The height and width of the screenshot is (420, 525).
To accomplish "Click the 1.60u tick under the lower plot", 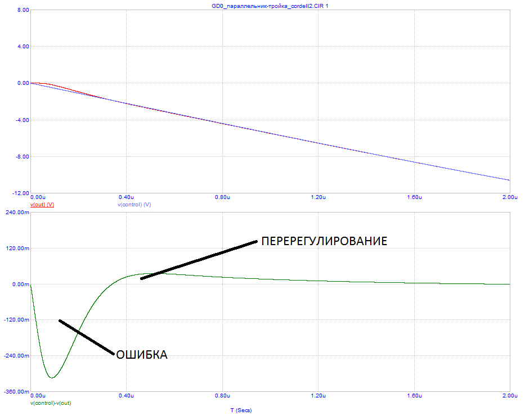I will tap(415, 396).
